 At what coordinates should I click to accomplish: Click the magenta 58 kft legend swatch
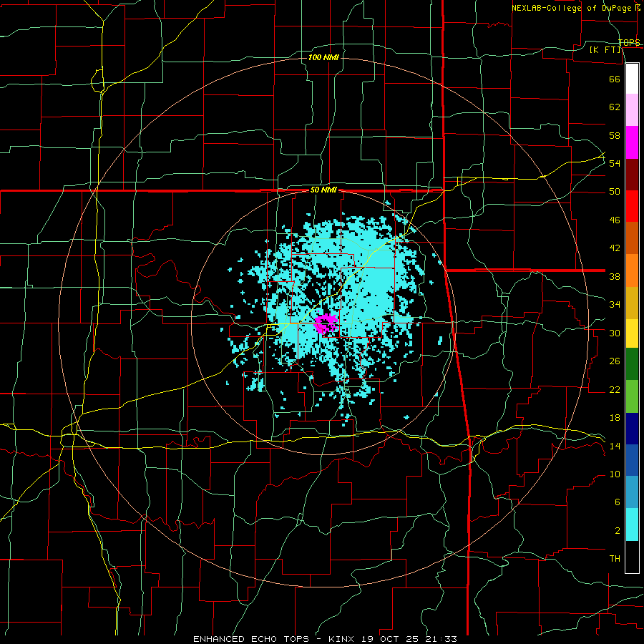tap(632, 142)
